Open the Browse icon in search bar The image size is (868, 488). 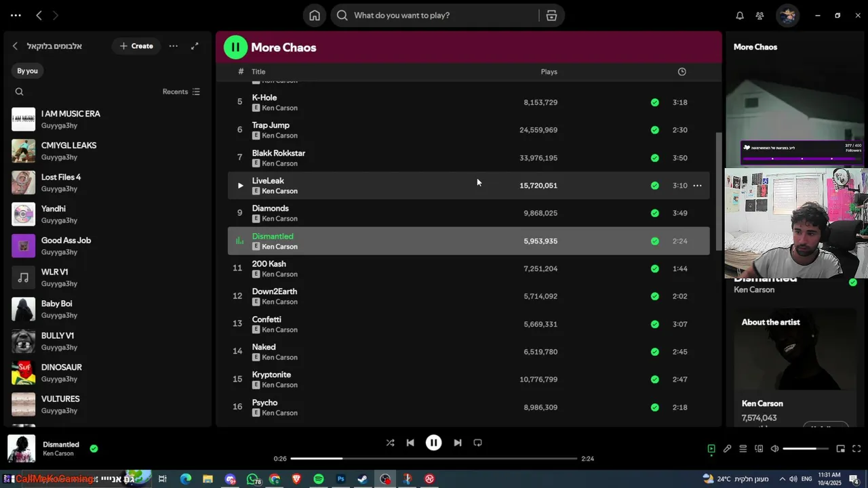[x=551, y=16]
